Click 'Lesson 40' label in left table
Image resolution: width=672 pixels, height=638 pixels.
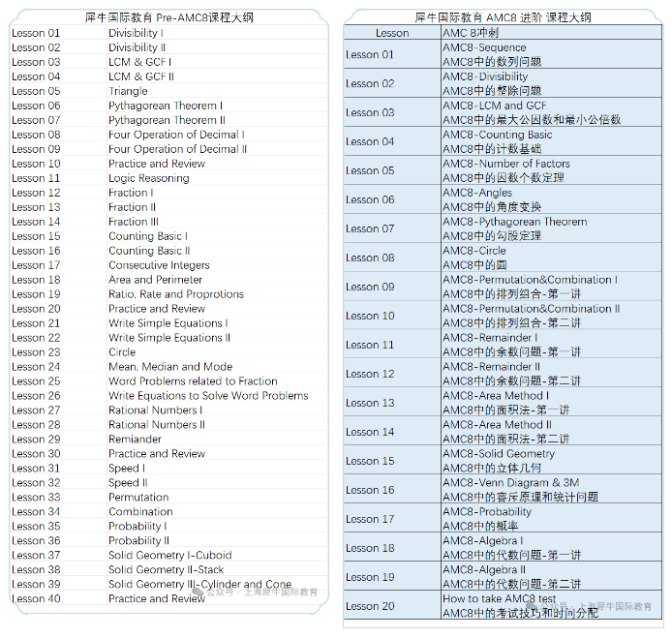pos(36,599)
